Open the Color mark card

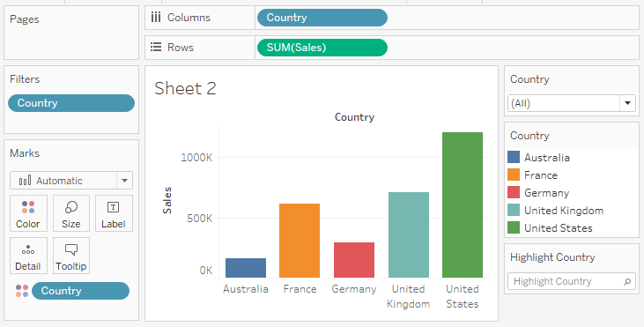(28, 213)
